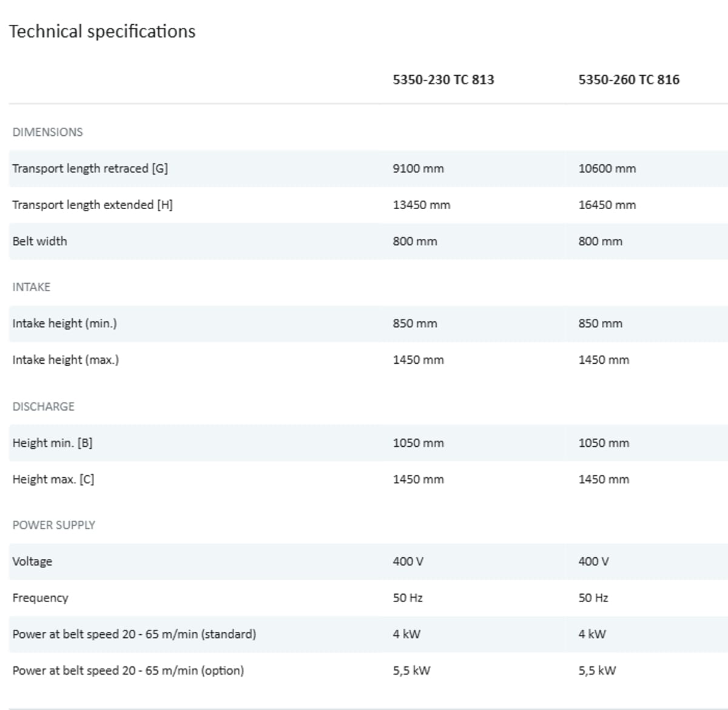Click the Transport length retraced [G] row label
This screenshot has width=728, height=710.
click(90, 169)
